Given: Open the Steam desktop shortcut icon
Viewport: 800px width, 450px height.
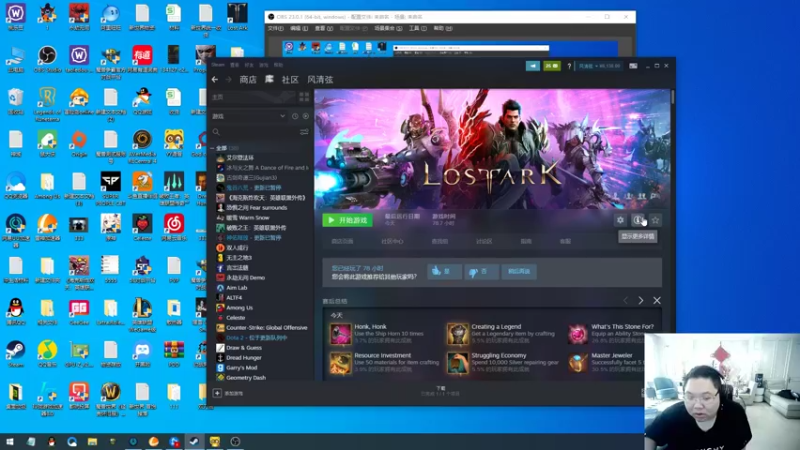Looking at the screenshot, I should pyautogui.click(x=15, y=355).
